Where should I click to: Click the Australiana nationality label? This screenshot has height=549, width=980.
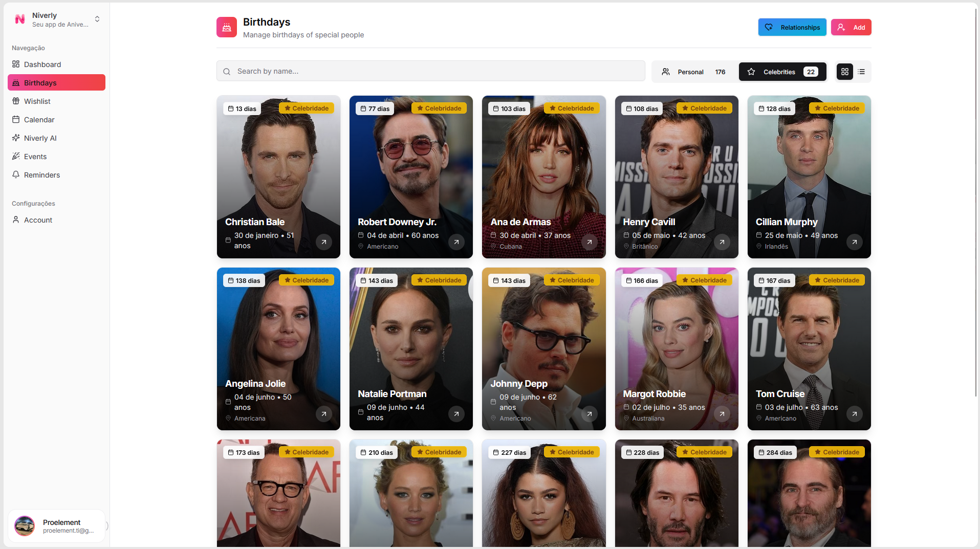648,419
